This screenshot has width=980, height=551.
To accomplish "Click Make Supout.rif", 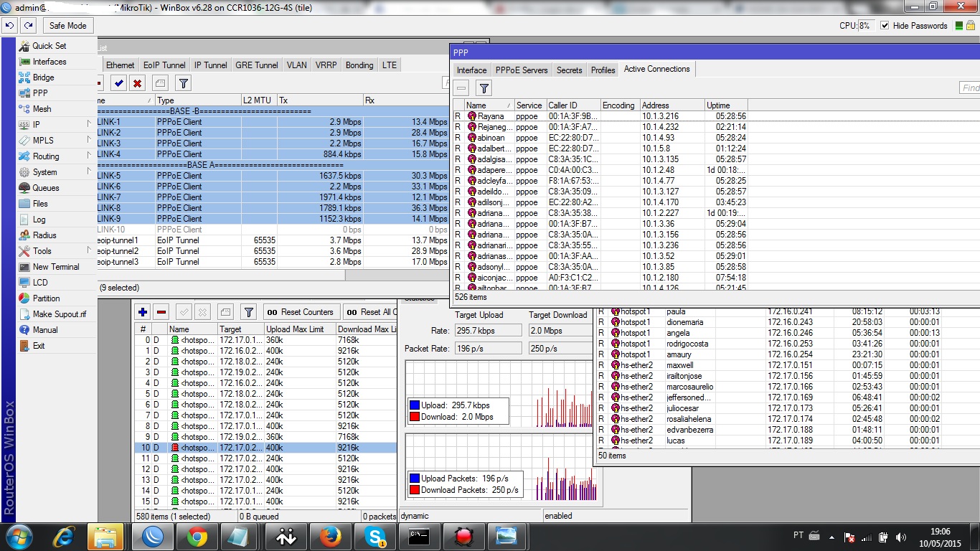I will pos(59,314).
